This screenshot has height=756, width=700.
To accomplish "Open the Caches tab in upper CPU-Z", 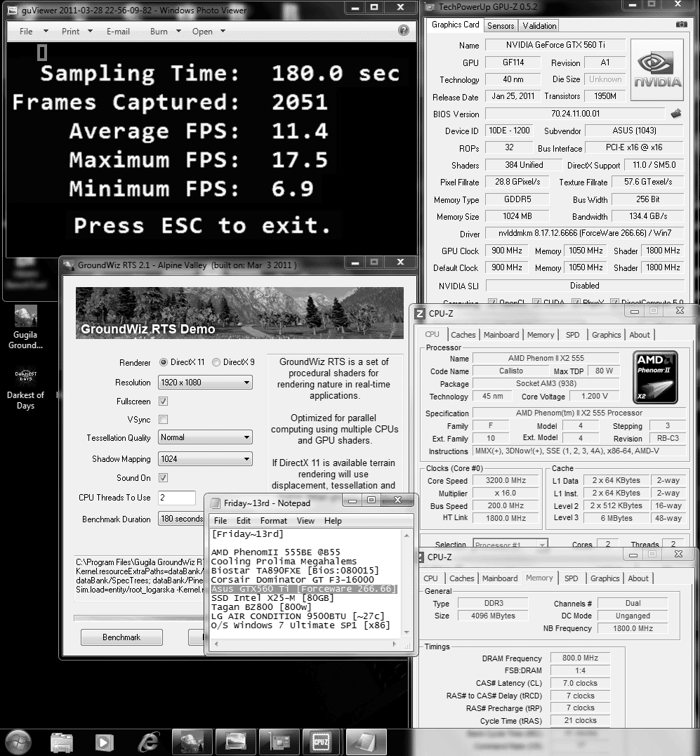I will [x=463, y=335].
